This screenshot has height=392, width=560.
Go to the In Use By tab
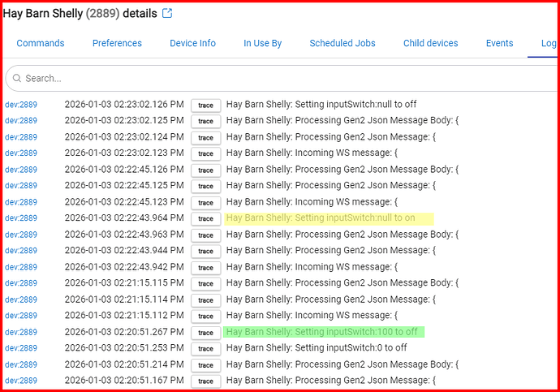click(x=262, y=43)
